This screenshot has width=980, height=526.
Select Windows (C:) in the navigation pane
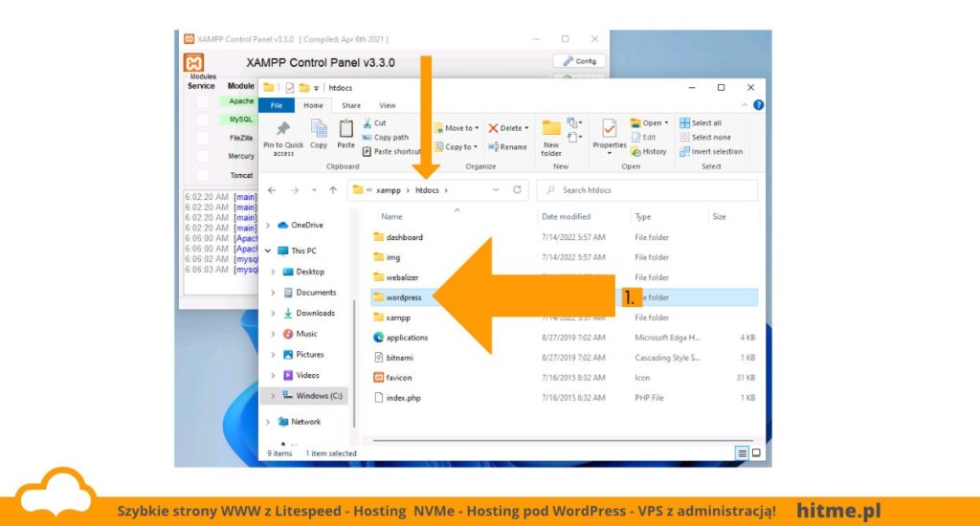pos(312,396)
